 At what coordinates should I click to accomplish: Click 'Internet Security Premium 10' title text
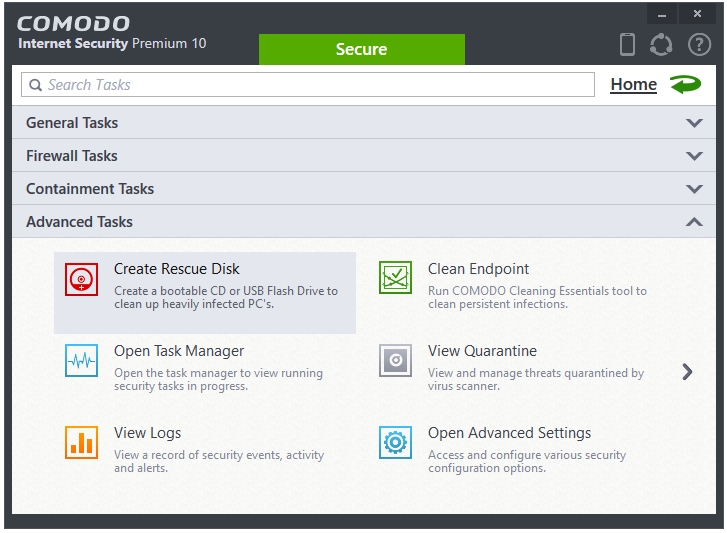112,43
